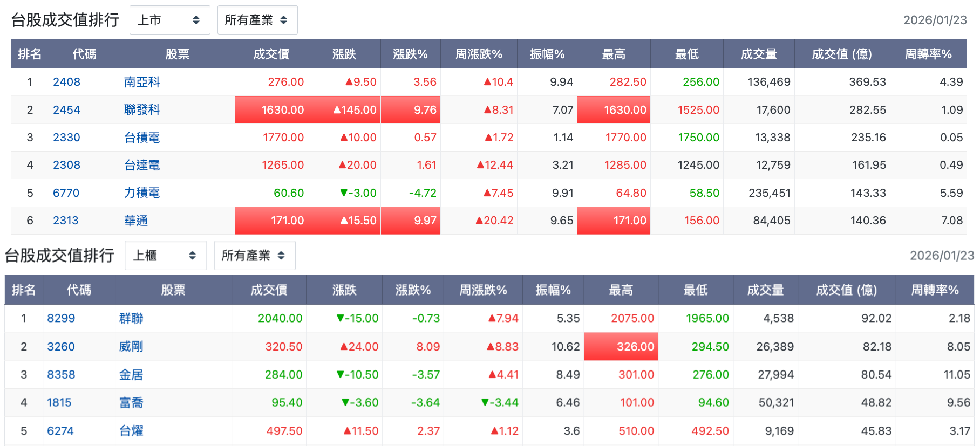Open stock code 8358 link

pyautogui.click(x=61, y=375)
